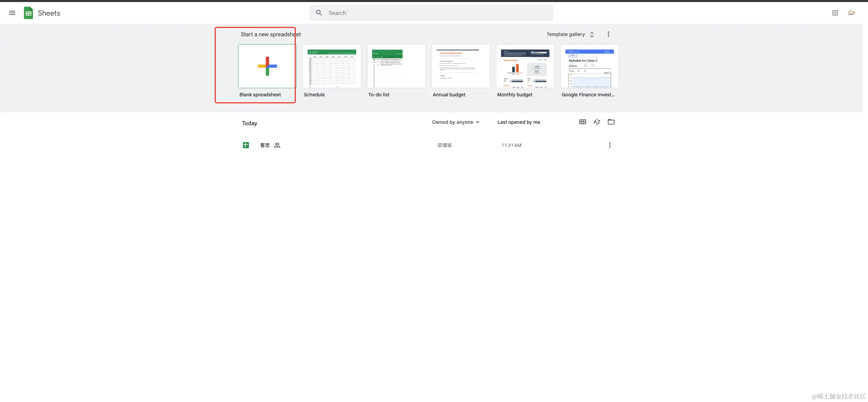Open the Annual budget template

click(x=460, y=66)
